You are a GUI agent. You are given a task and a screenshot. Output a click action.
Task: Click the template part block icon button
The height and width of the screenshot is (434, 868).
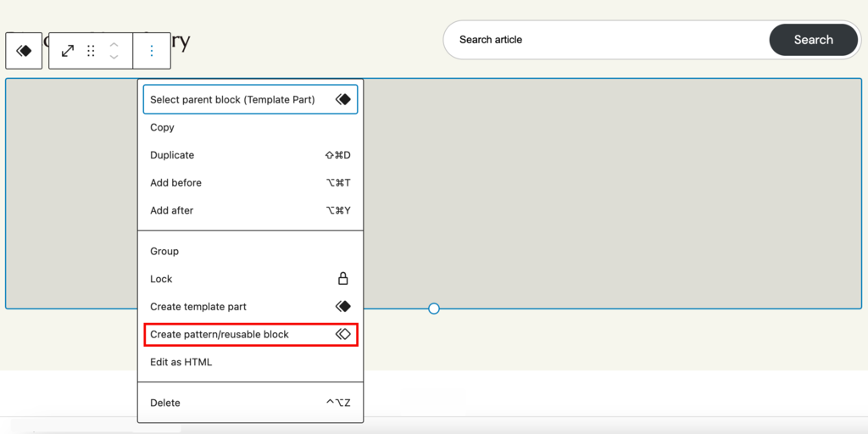(x=24, y=51)
